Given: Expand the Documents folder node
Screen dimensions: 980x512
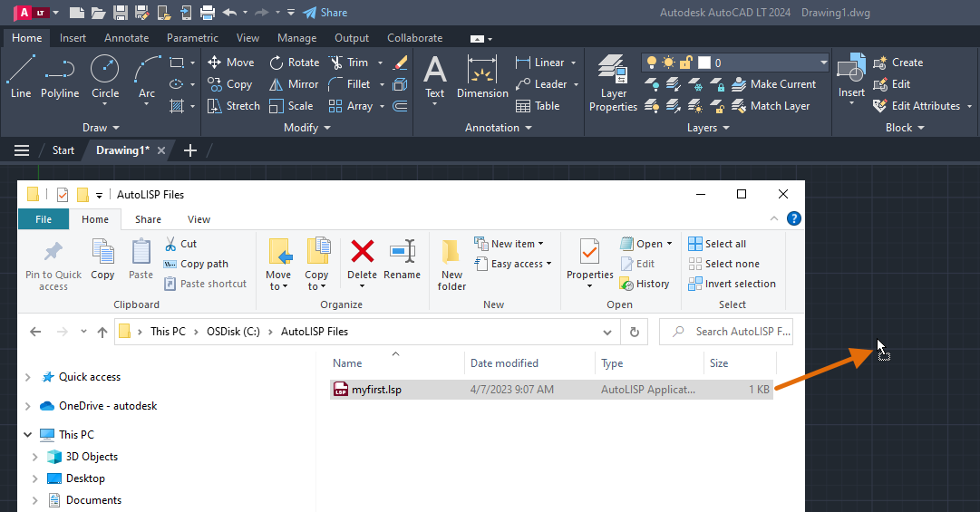Looking at the screenshot, I should coord(35,500).
